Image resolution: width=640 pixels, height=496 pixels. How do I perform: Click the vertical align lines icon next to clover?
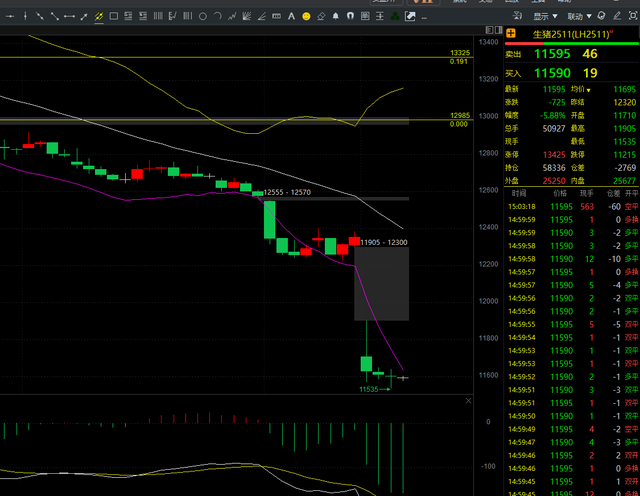click(x=380, y=16)
